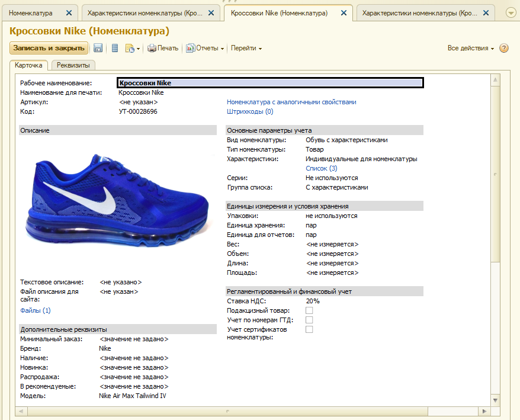Image resolution: width=520 pixels, height=420 pixels.
Task: Expand the Все действия dropdown
Action: tap(470, 48)
